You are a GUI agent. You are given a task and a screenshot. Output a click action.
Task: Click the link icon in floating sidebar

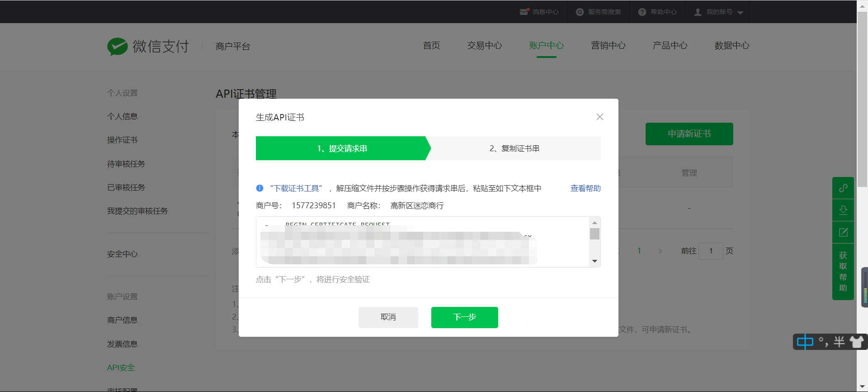843,188
